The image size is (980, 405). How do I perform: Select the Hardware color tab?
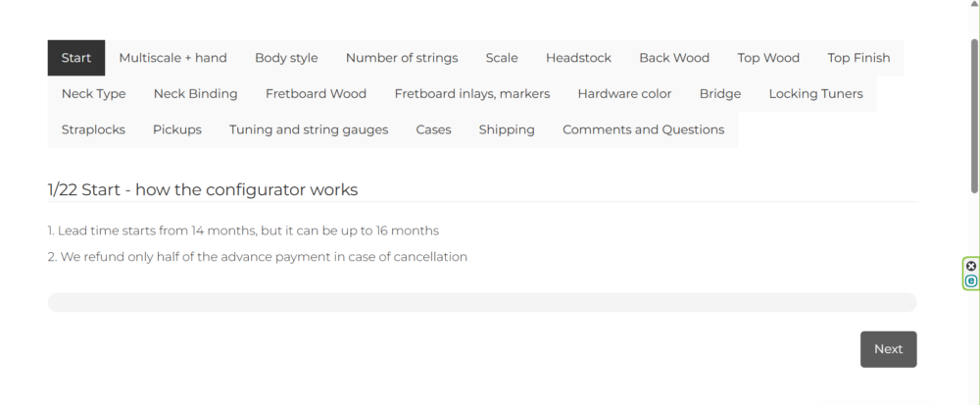coord(624,94)
